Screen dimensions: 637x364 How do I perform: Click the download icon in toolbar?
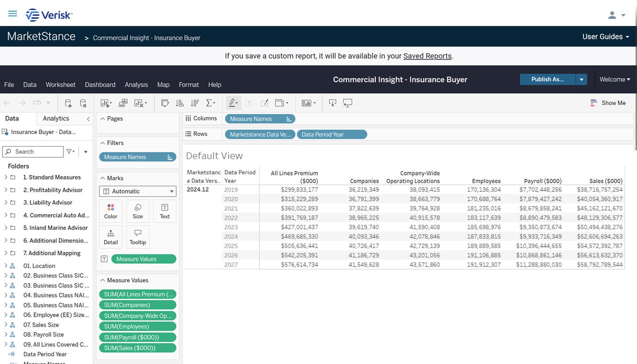pyautogui.click(x=333, y=103)
